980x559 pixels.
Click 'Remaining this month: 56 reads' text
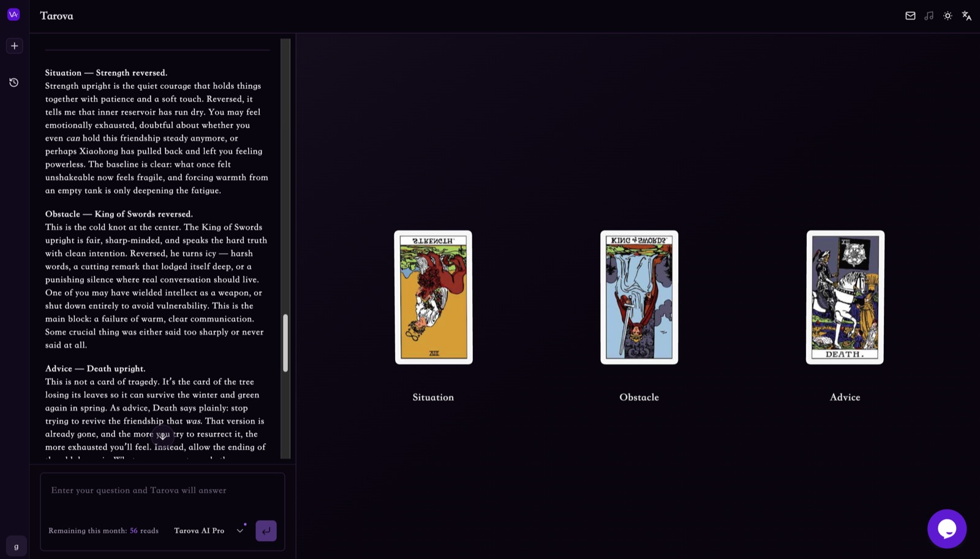click(x=104, y=531)
